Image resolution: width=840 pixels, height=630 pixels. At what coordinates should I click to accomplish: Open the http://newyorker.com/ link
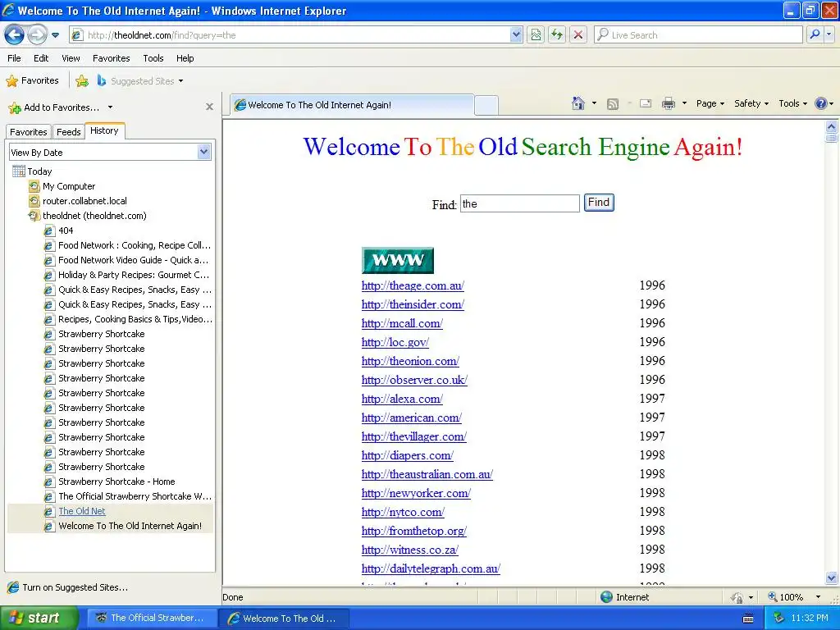(x=416, y=493)
